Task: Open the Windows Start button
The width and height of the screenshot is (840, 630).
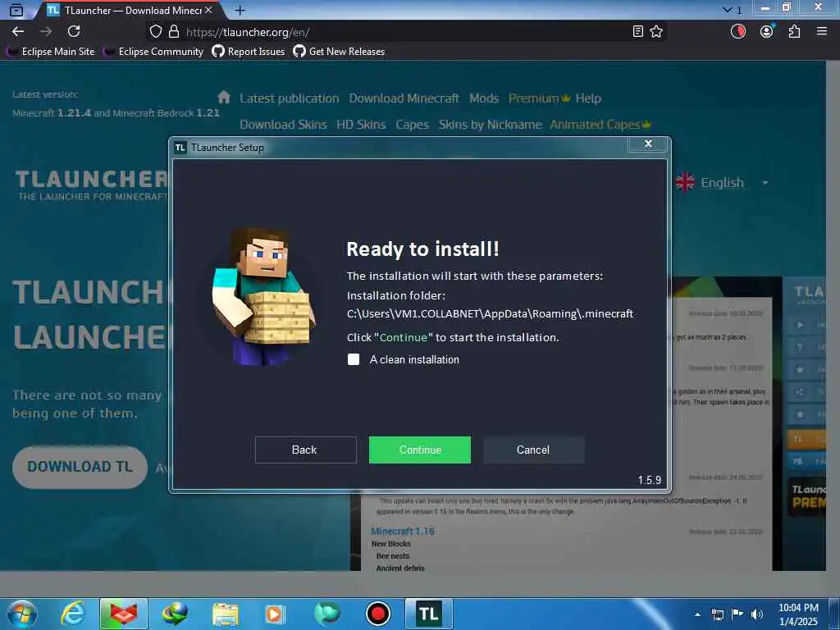Action: pyautogui.click(x=22, y=614)
